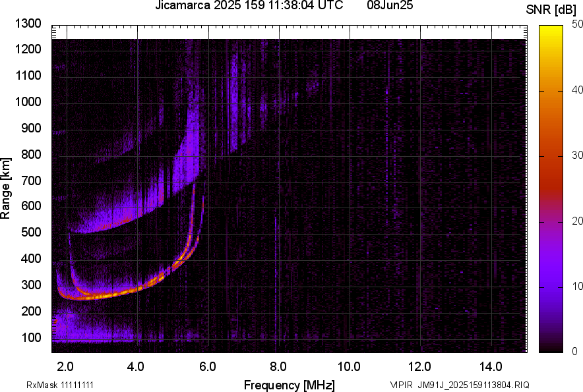This screenshot has width=583, height=392.
Task: Click the colorbar tick label "20"
Action: [577, 221]
